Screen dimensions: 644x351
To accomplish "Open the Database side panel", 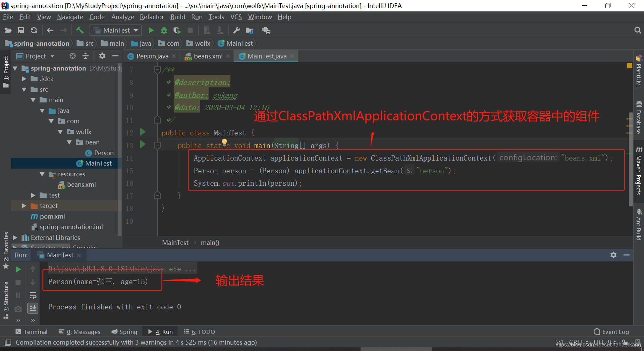I will coord(639,118).
